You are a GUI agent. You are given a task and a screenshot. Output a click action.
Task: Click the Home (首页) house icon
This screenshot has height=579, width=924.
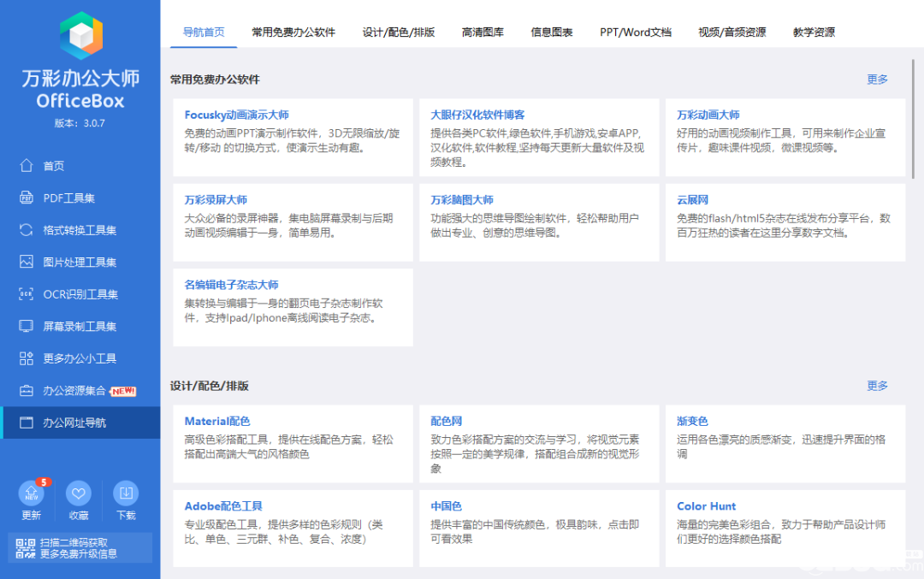27,166
